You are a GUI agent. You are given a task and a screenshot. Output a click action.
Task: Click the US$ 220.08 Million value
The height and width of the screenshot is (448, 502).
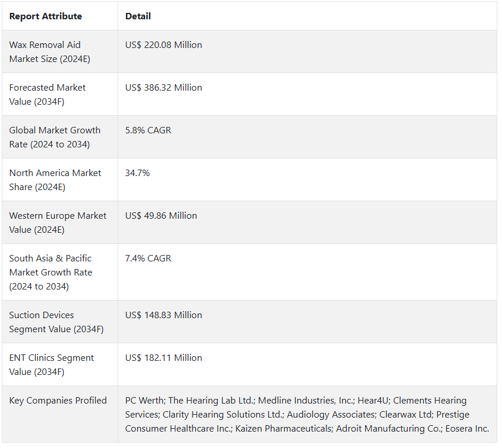[x=164, y=45]
